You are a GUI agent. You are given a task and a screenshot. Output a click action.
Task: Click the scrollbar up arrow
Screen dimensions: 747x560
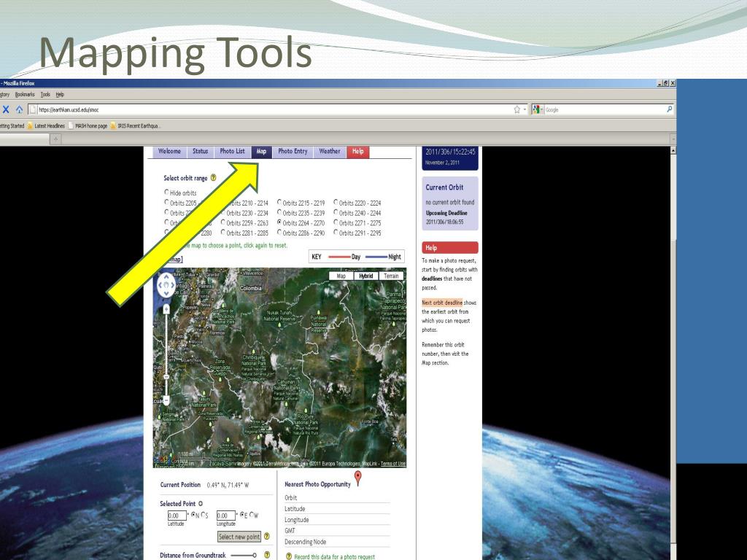[673, 150]
